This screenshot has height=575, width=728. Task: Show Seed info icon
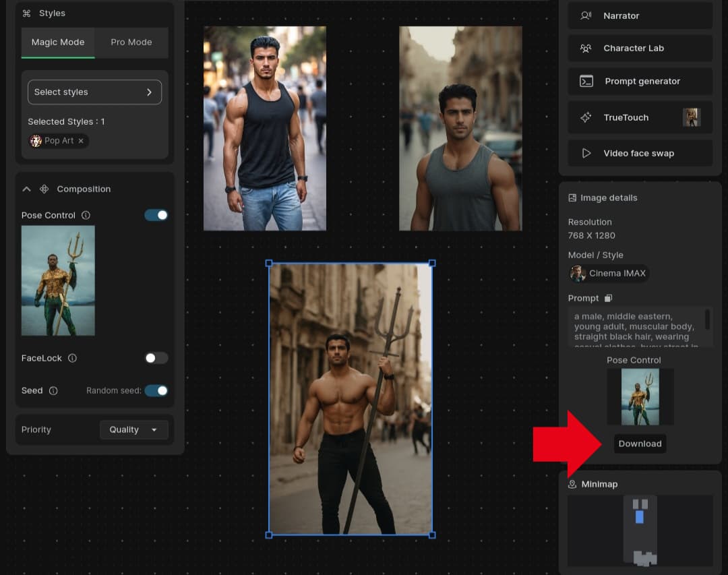pyautogui.click(x=53, y=390)
